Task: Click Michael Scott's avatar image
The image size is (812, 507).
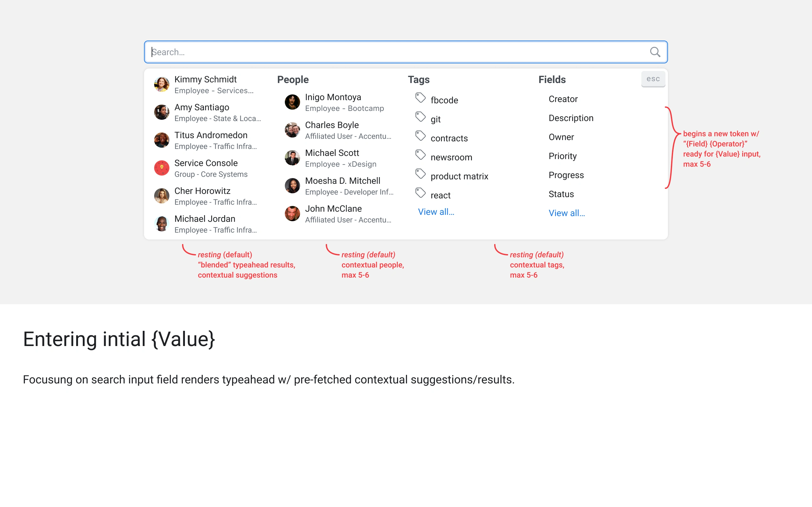Action: point(292,158)
